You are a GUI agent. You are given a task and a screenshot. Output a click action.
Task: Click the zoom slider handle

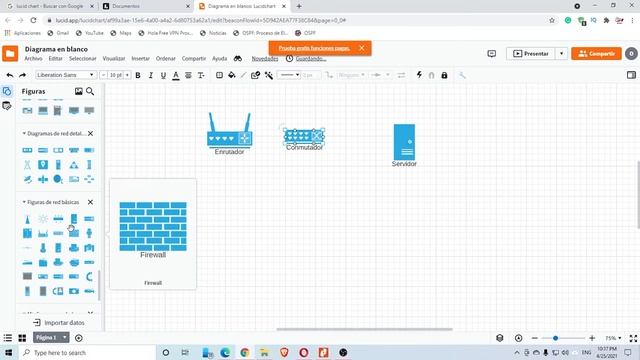(555, 338)
